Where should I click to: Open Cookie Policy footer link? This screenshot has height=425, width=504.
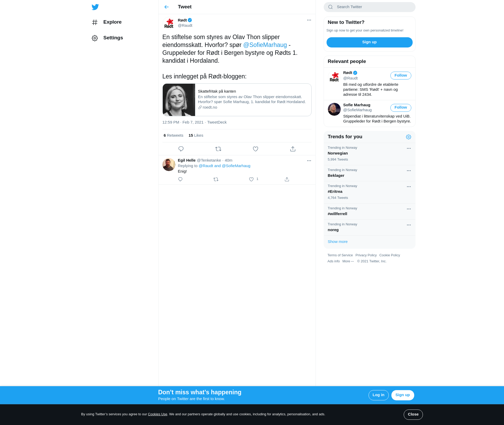click(x=390, y=255)
